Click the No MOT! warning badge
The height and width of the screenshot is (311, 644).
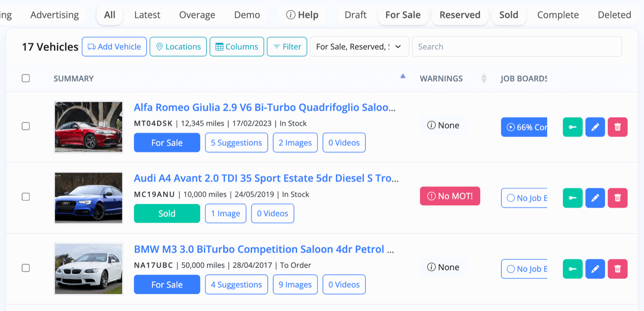[450, 196]
